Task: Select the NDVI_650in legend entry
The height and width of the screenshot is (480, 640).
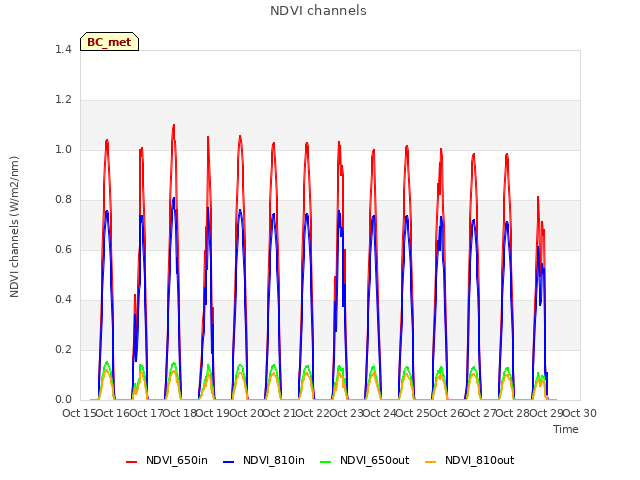Action: (167, 460)
